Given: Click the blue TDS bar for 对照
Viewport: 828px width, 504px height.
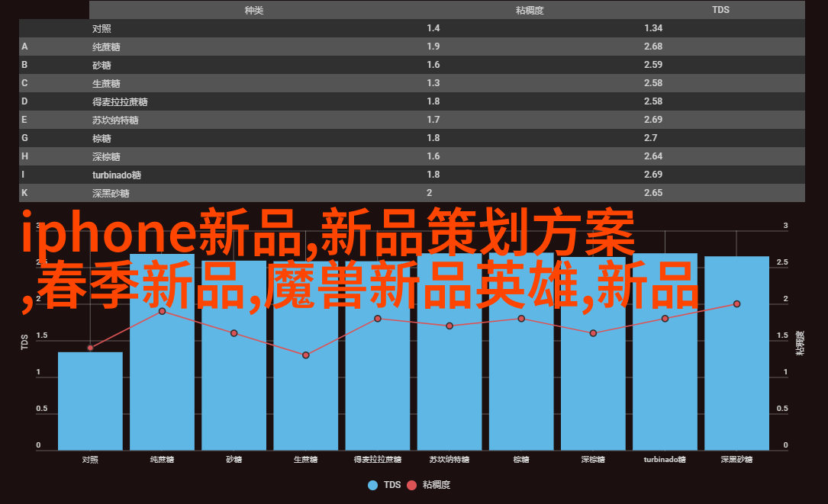Looking at the screenshot, I should point(90,401).
